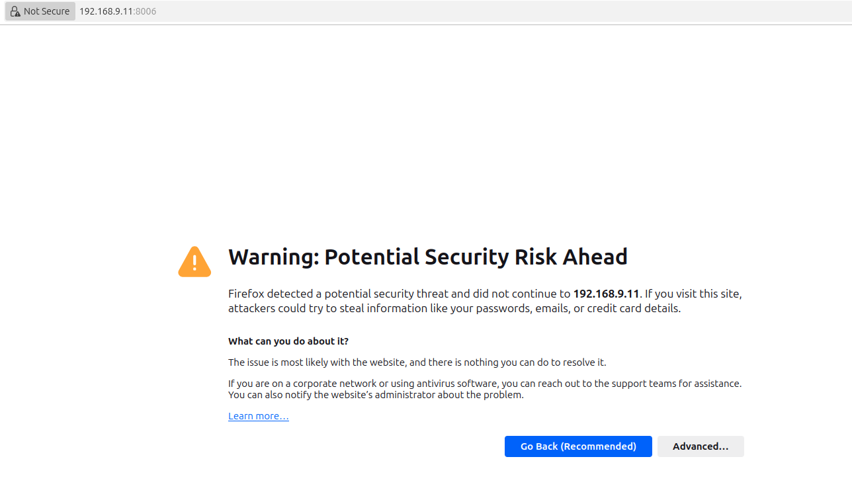Click the greyed :8006 port in the URL
The width and height of the screenshot is (852, 504).
tap(146, 11)
